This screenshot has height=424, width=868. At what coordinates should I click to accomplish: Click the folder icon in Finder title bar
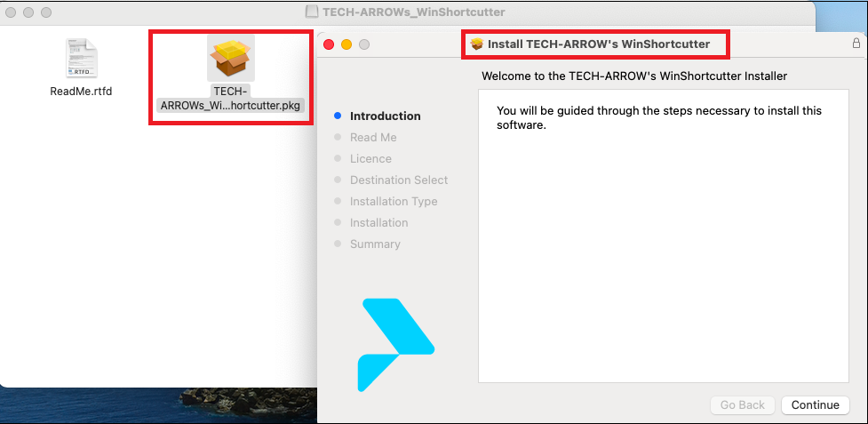click(312, 12)
